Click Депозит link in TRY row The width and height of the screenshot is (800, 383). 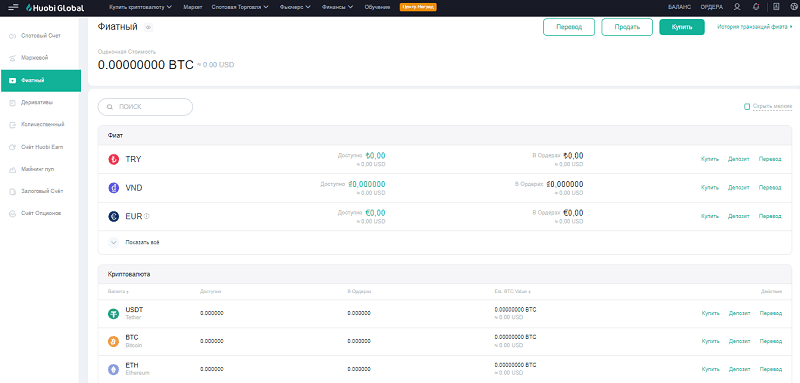pos(739,160)
